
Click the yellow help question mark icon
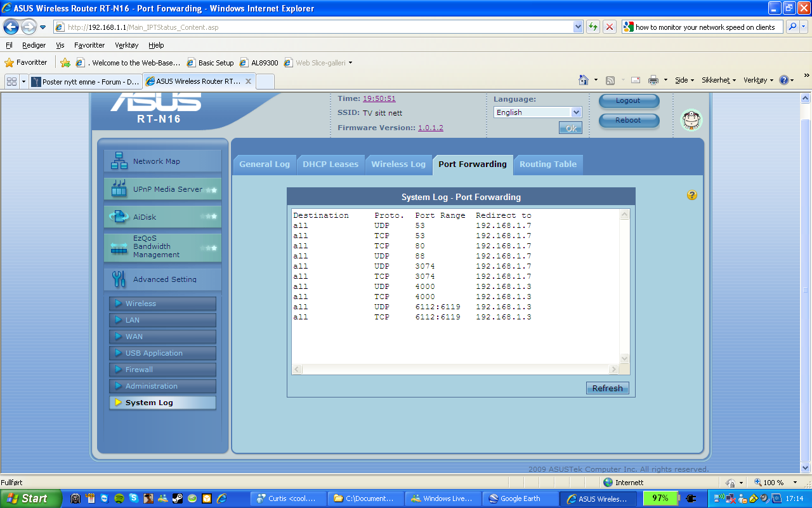[692, 195]
